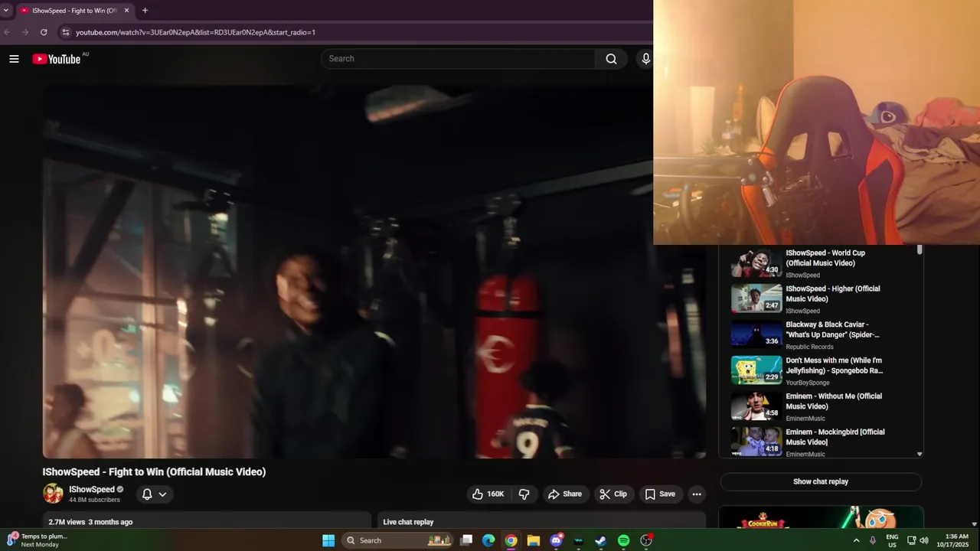
Task: Click the playlist scrollbar thumb
Action: [920, 250]
